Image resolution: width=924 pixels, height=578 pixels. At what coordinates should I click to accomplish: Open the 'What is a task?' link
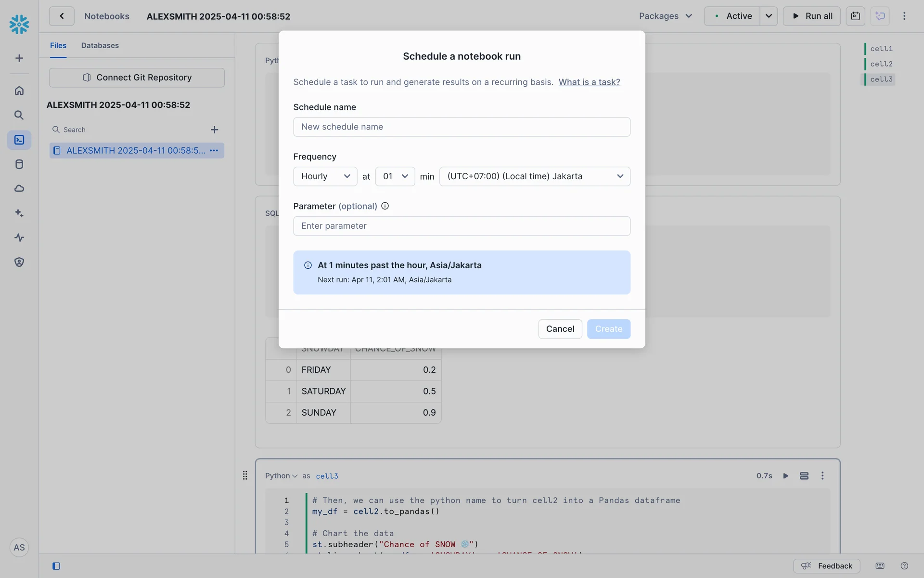(x=589, y=82)
